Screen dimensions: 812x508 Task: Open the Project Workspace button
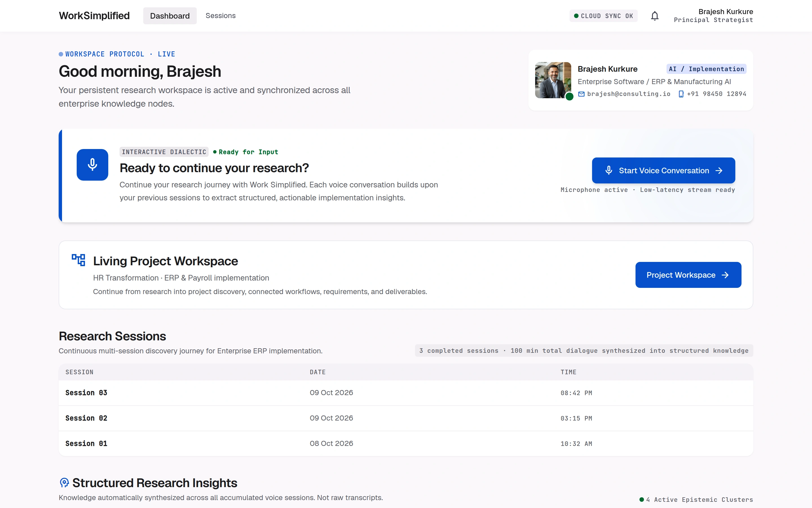click(x=688, y=275)
